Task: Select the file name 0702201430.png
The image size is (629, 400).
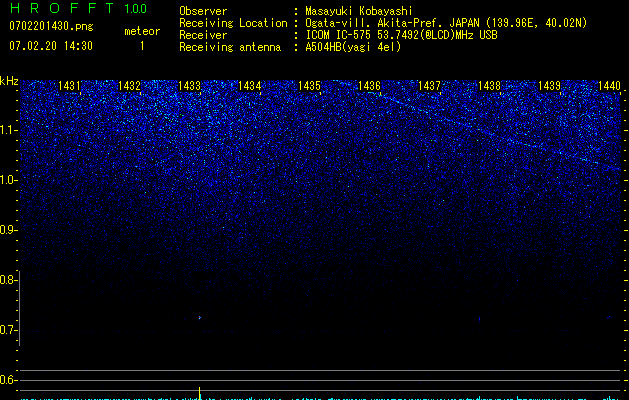Action: pyautogui.click(x=51, y=26)
